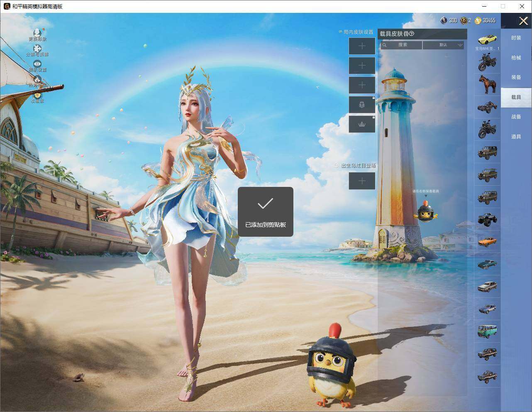Viewport: 532px width, 412px height.
Task: Switch to the 时装 tab
Action: point(516,38)
